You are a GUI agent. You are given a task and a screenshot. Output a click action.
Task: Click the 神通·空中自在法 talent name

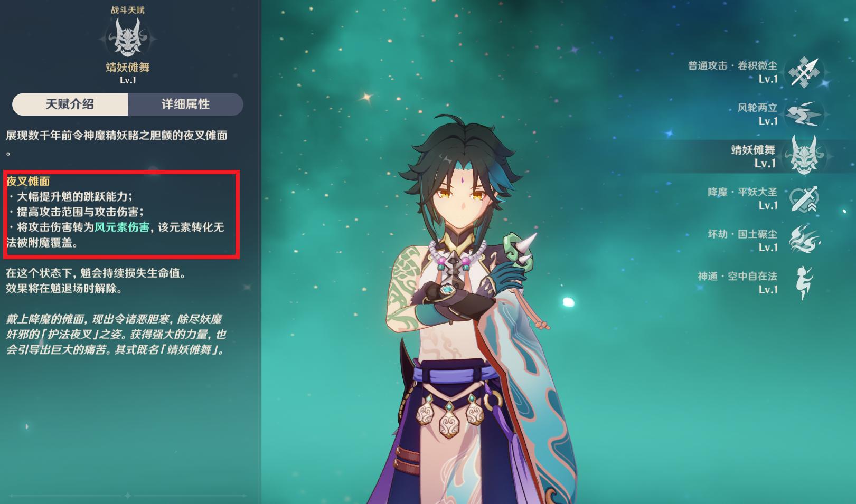tap(737, 277)
